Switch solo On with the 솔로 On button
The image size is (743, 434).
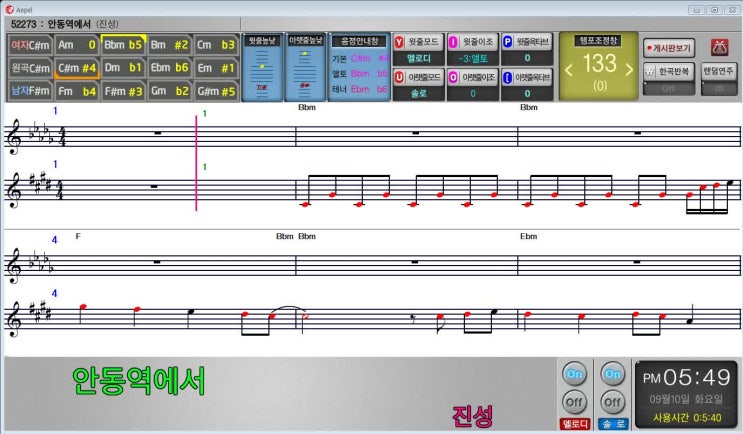(612, 374)
